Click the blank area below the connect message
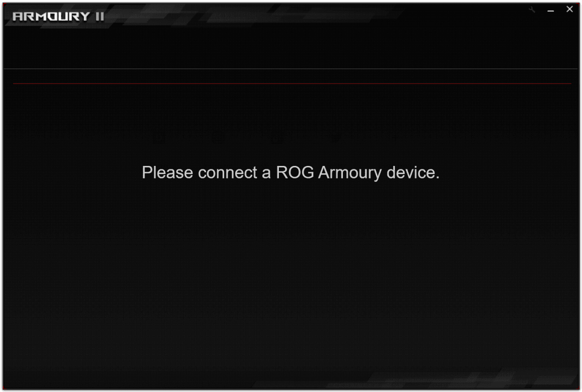The width and height of the screenshot is (582, 392). (291, 281)
